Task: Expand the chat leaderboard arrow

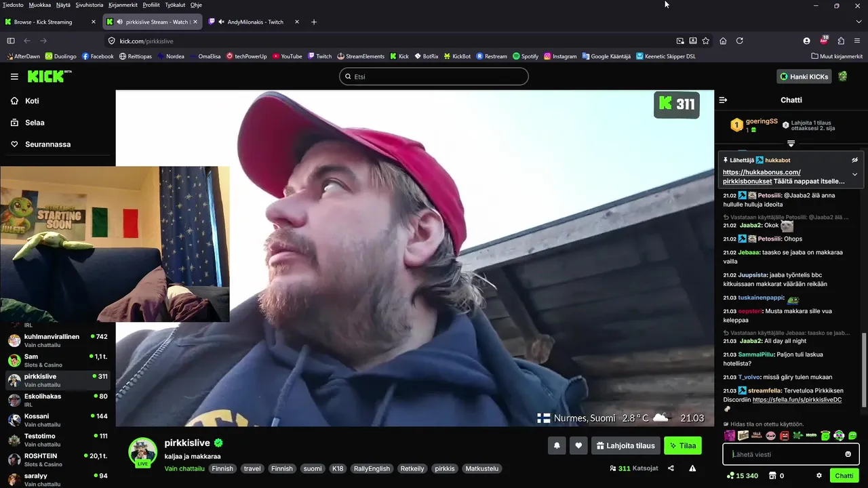Action: [x=791, y=144]
